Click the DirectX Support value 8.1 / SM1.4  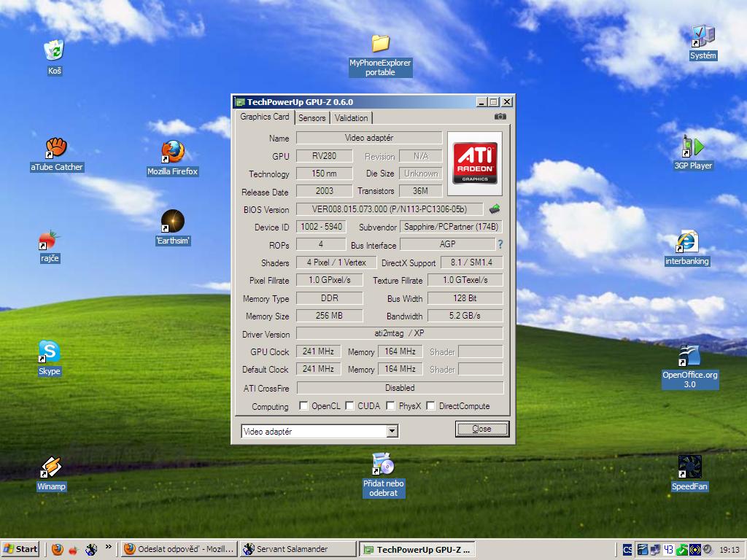[x=471, y=262]
